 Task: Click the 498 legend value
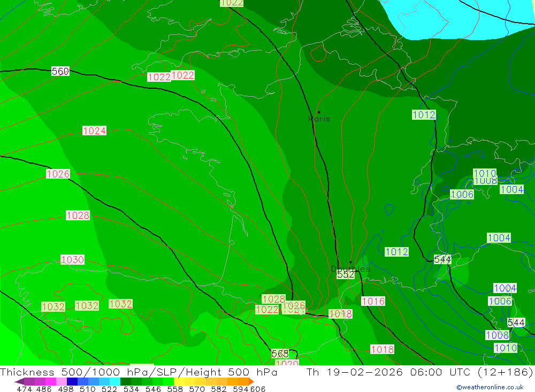click(x=65, y=389)
